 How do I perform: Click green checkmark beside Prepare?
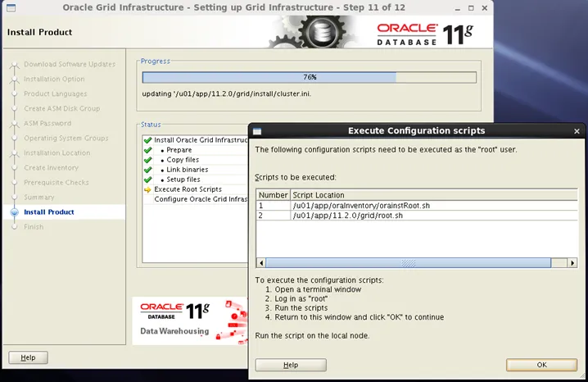147,150
